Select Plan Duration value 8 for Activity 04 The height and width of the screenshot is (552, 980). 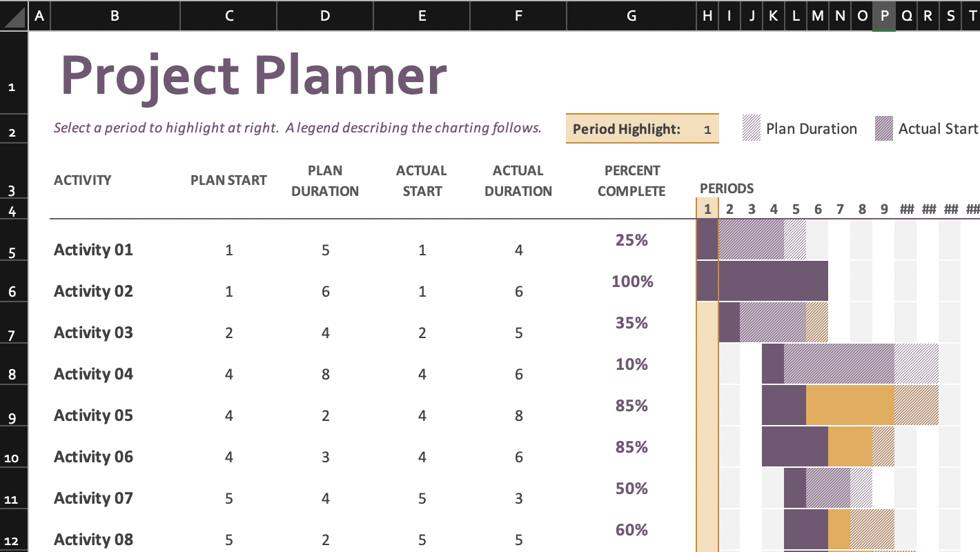[325, 373]
